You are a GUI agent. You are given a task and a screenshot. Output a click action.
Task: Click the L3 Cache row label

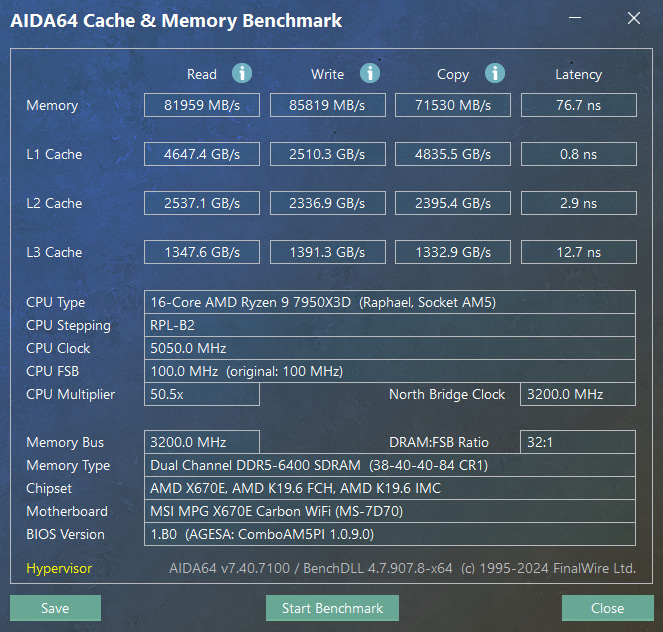point(54,252)
